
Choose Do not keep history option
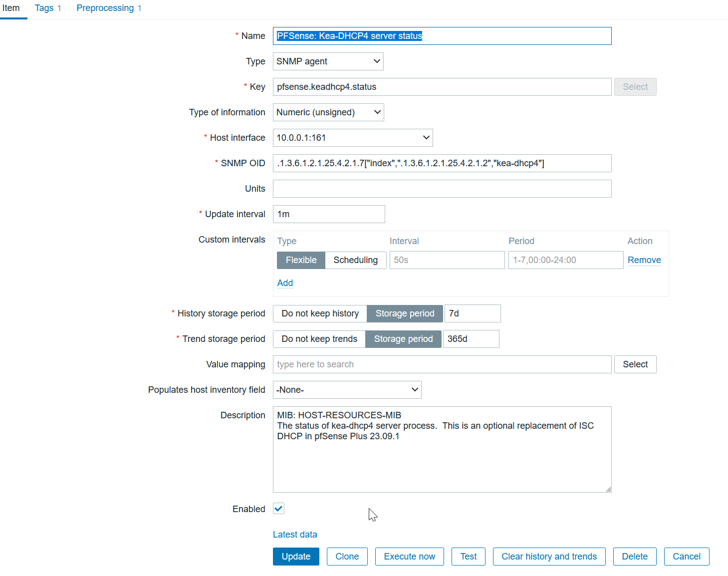coord(320,313)
